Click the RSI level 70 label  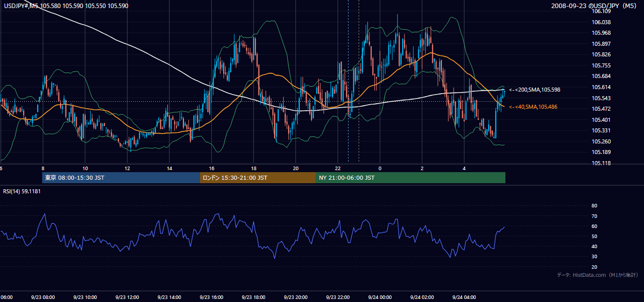pyautogui.click(x=594, y=216)
